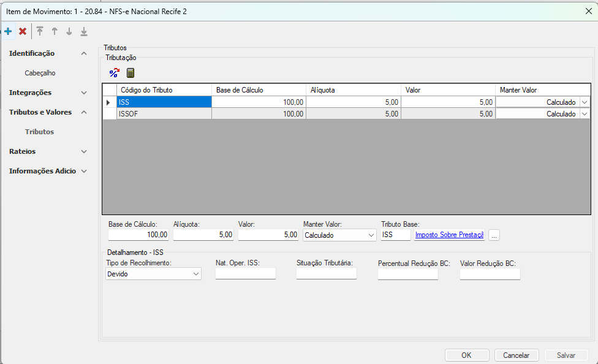598x364 pixels.
Task: Click the Valor Redução BC field
Action: [490, 274]
